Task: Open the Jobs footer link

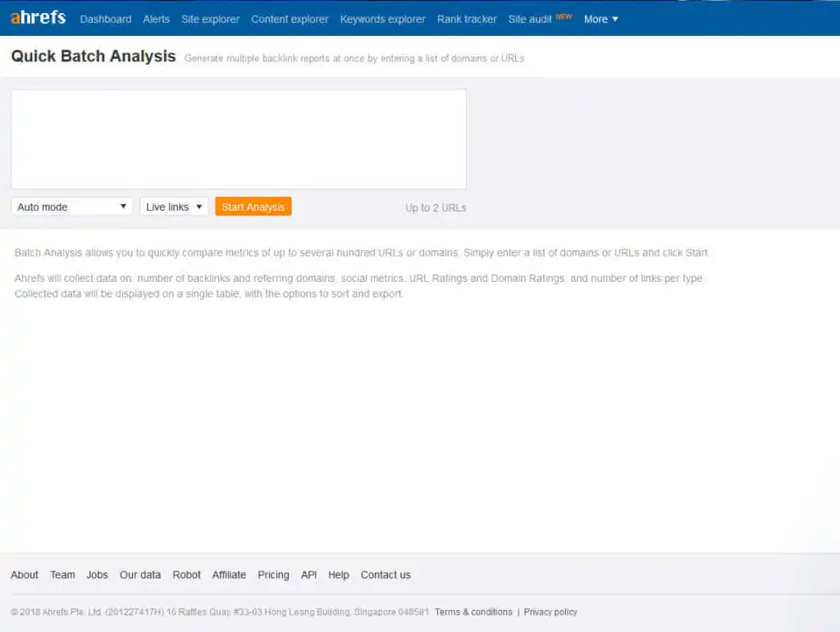Action: pyautogui.click(x=97, y=575)
